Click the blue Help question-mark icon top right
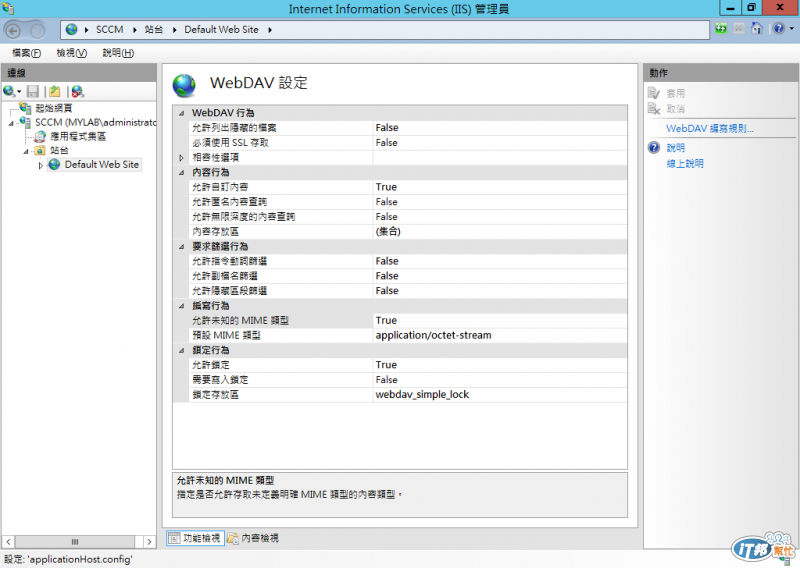This screenshot has height=568, width=800. tap(779, 29)
